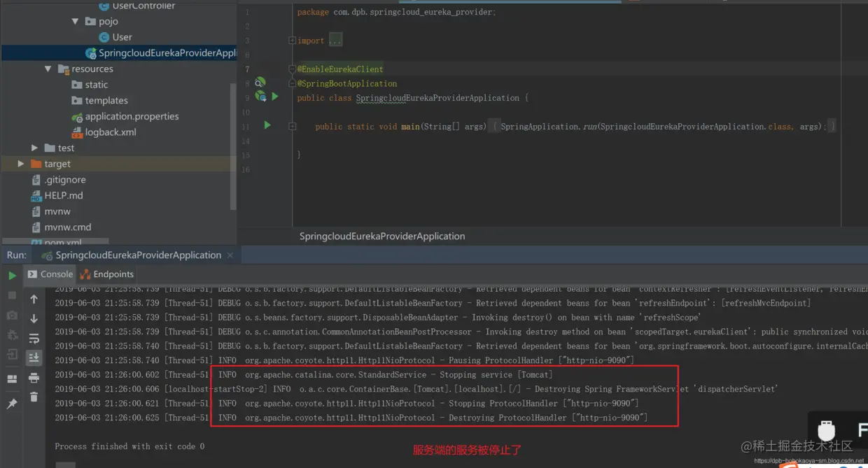Click the package declaration on line 1
Viewport: 868px width, 468px height.
coord(397,13)
